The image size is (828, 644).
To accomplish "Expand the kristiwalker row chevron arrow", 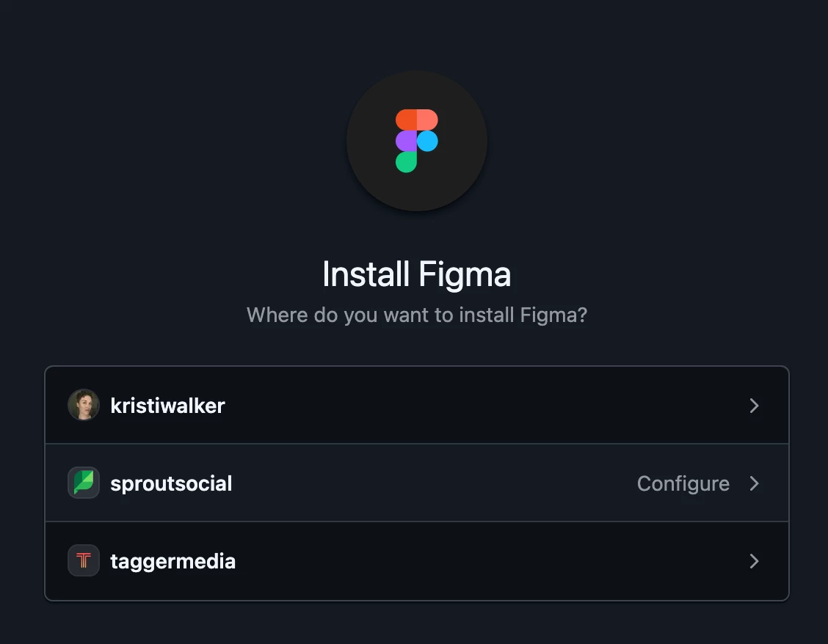I will 754,406.
